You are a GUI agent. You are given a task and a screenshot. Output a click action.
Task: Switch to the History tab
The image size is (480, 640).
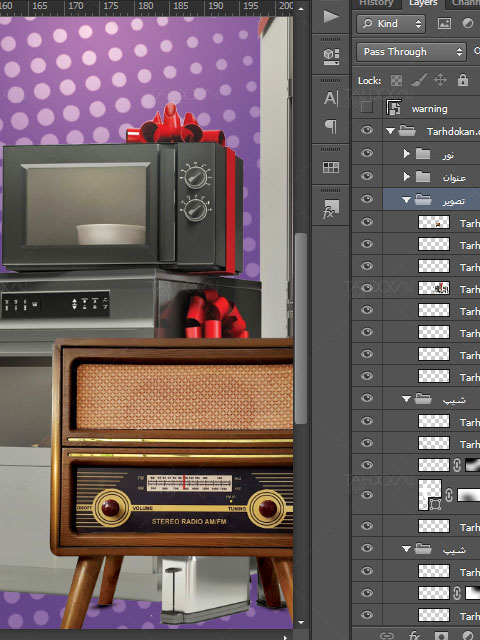(376, 3)
